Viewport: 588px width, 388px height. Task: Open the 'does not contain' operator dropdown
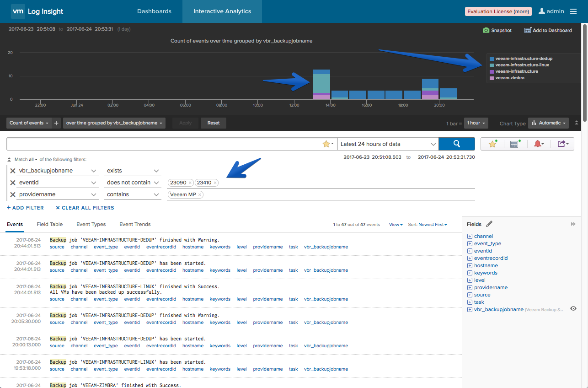coord(133,183)
